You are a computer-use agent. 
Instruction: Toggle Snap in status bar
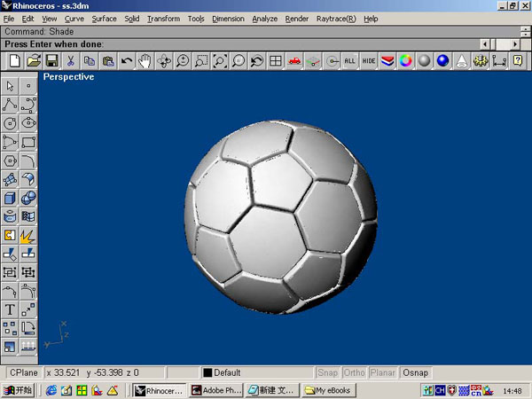pos(327,372)
